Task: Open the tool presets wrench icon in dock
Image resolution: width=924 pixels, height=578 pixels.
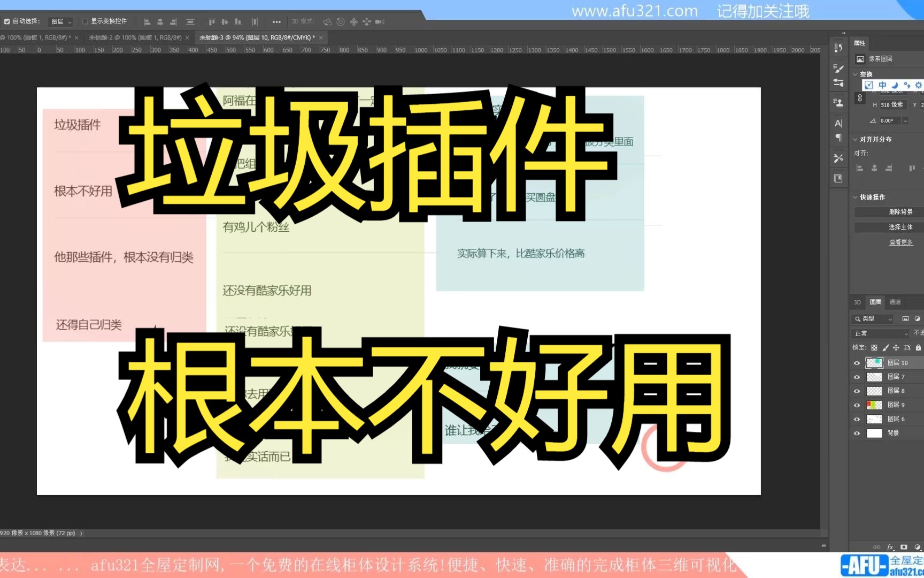Action: click(838, 158)
